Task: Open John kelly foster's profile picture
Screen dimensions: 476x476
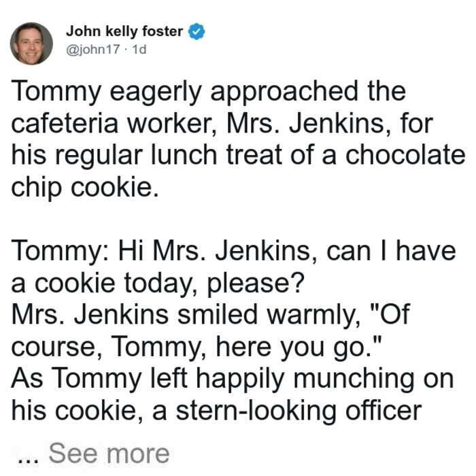Action: pyautogui.click(x=31, y=44)
